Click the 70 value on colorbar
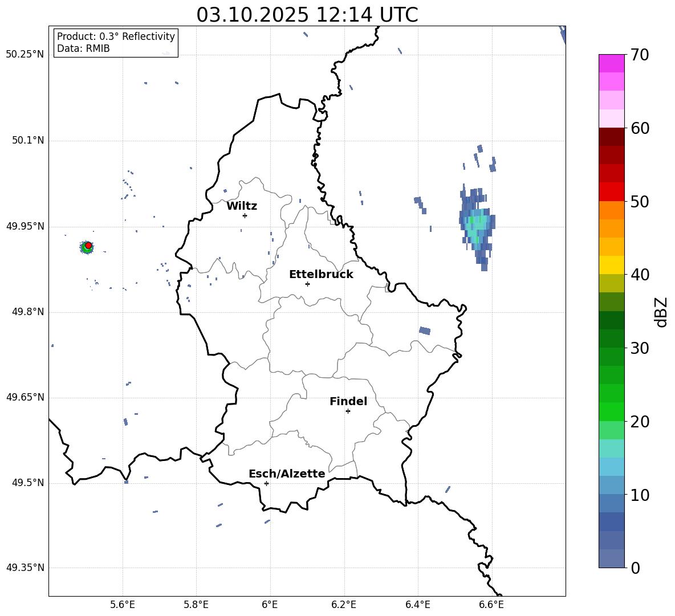The image size is (675, 616). tap(639, 55)
